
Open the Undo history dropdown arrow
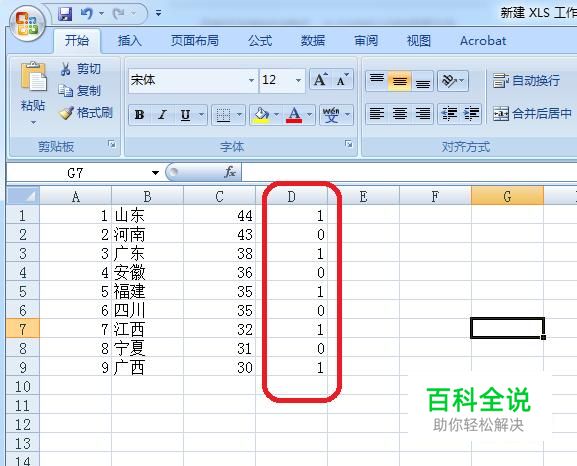point(101,14)
